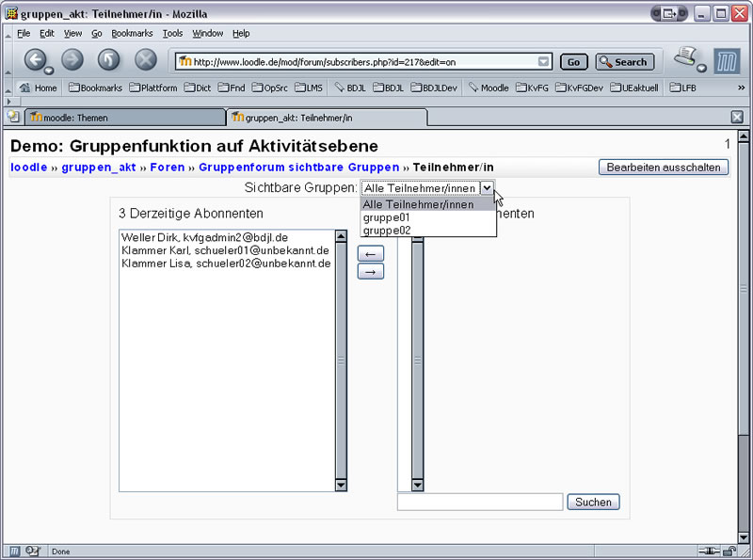Open the Bookmarks menu
Image resolution: width=753 pixels, height=560 pixels.
pyautogui.click(x=132, y=33)
